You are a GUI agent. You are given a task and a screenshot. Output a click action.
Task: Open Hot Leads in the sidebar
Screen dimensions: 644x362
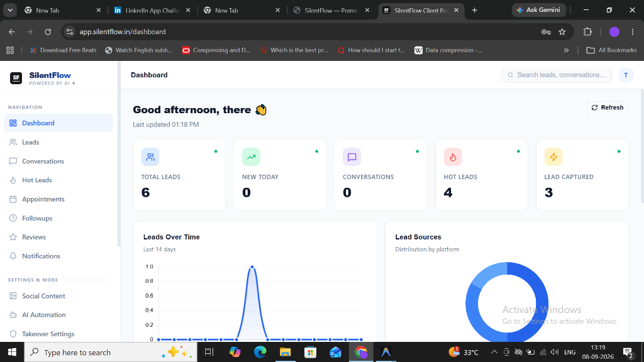58,180
